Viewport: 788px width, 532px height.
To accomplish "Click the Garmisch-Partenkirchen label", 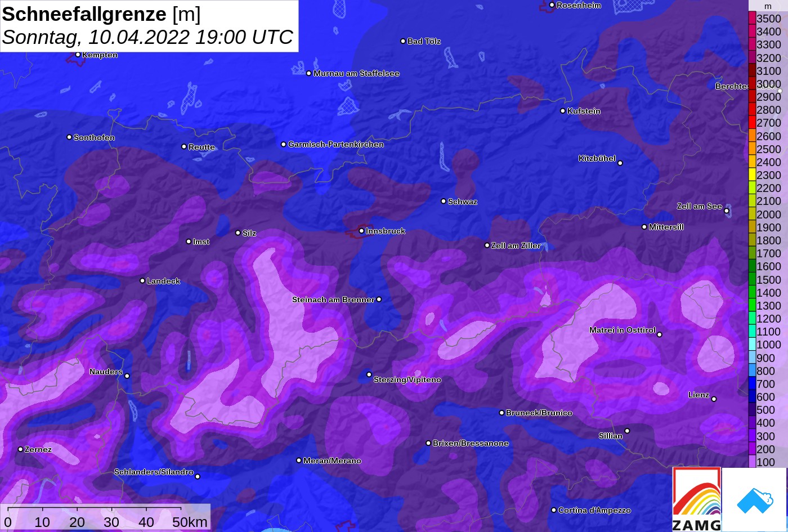I will tap(336, 145).
